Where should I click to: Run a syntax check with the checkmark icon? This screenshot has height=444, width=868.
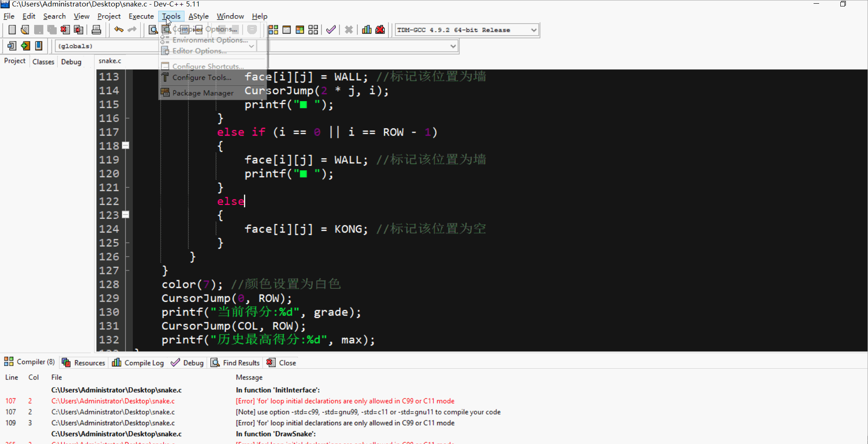tap(331, 30)
